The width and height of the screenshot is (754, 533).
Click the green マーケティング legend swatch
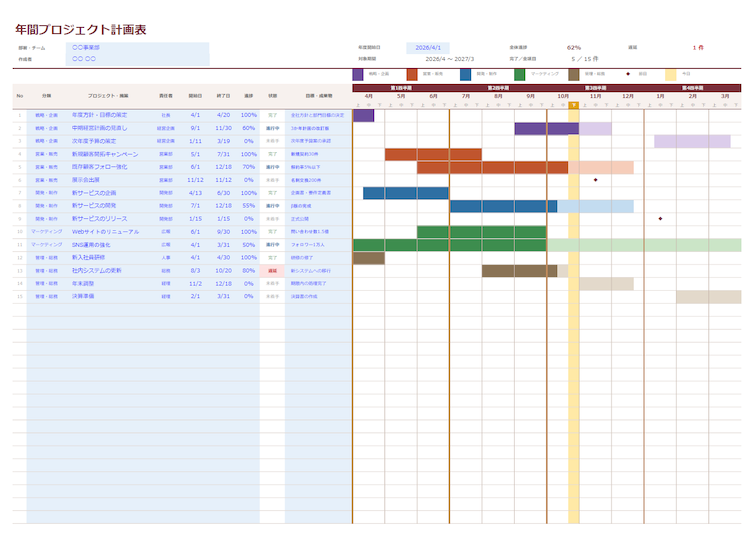click(519, 74)
